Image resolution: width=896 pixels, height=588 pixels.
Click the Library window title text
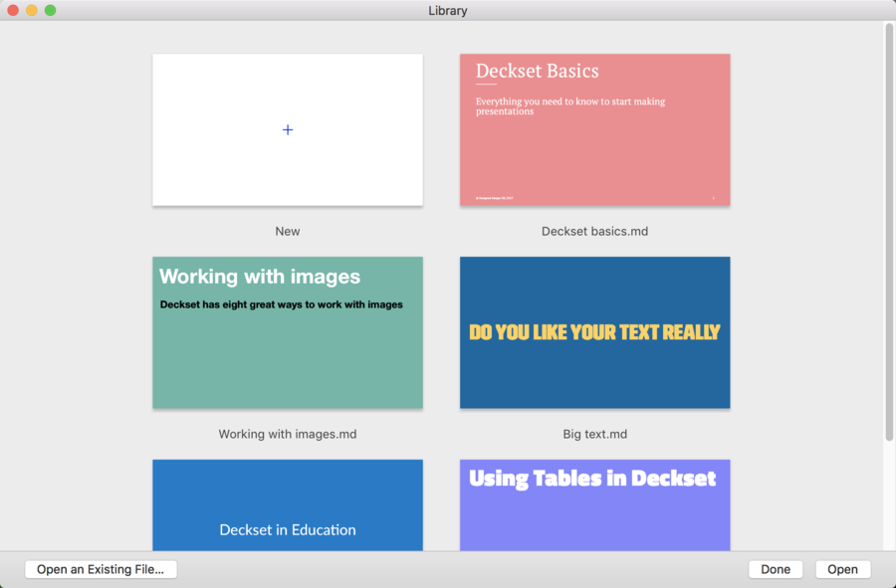click(448, 10)
